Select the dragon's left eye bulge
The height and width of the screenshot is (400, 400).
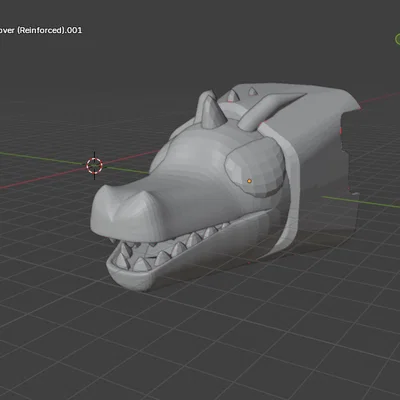pyautogui.click(x=161, y=157)
